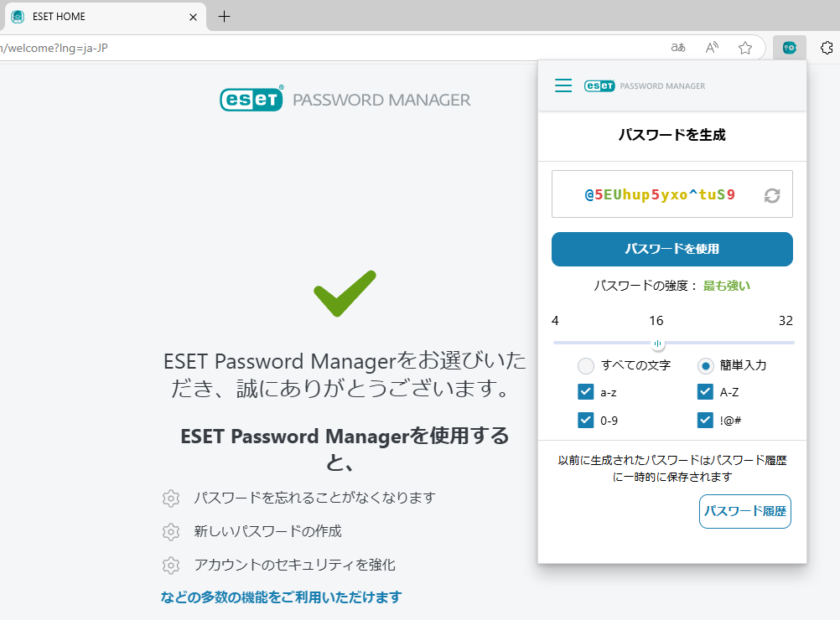Close the ESET HOME tab
840x620 pixels.
pos(194,17)
